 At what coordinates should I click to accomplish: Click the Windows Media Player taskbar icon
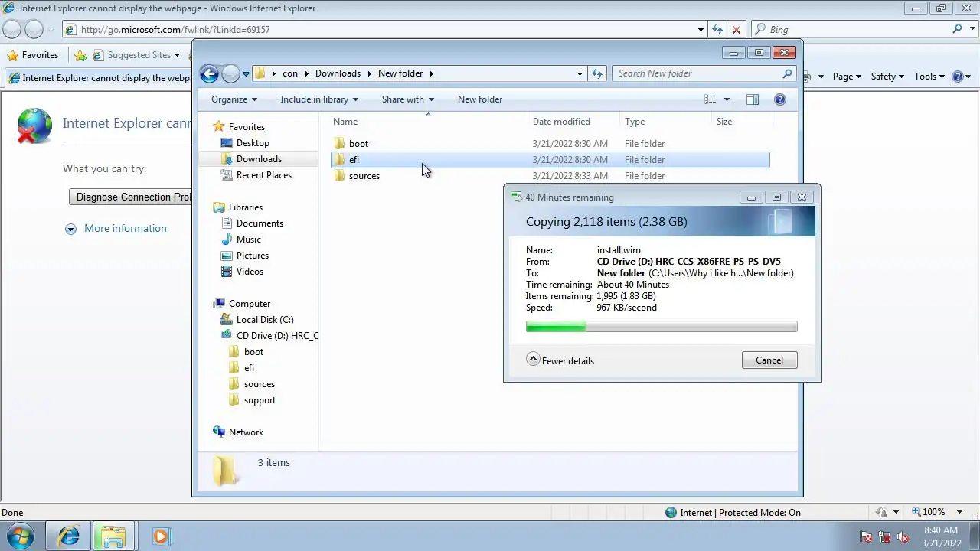tap(161, 536)
